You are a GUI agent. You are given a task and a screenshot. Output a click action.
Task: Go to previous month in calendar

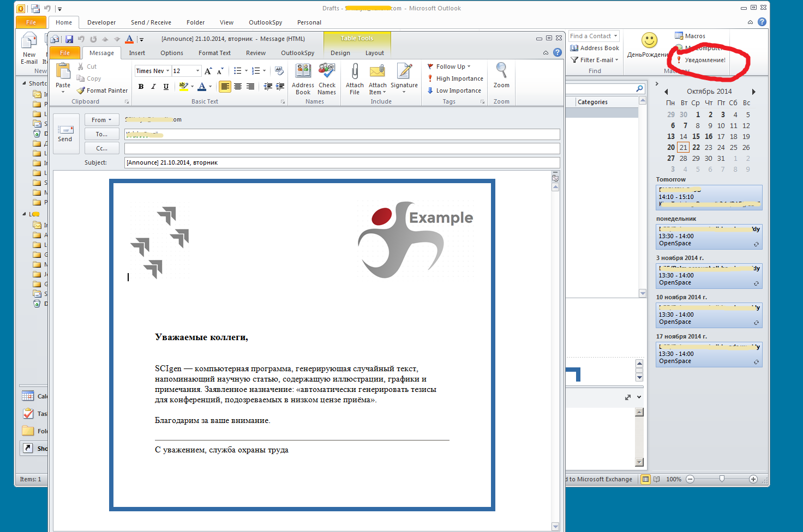click(x=666, y=92)
